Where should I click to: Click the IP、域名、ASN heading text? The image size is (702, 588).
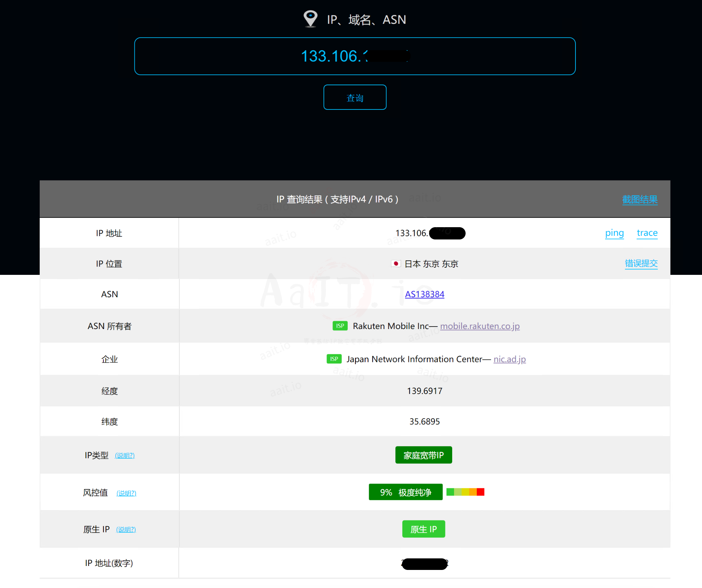367,20
